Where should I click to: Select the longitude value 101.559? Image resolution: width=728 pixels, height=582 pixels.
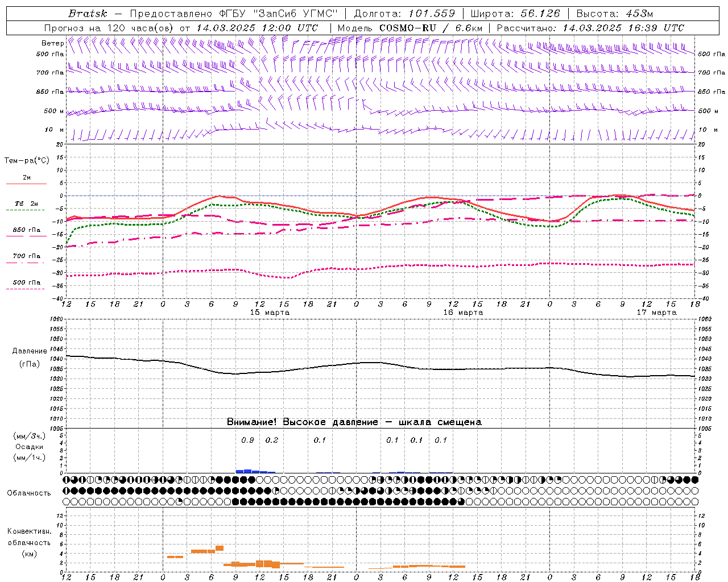(x=432, y=14)
